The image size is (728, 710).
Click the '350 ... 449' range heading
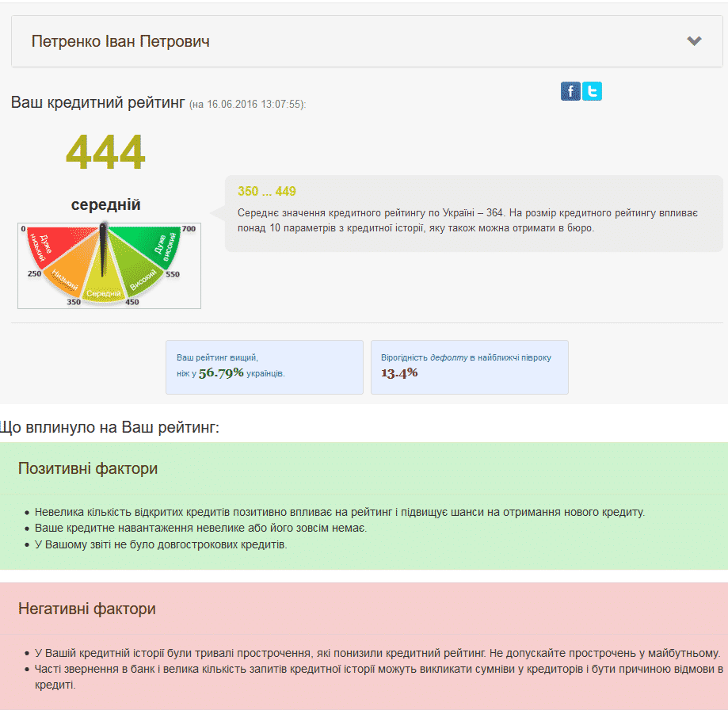click(266, 192)
